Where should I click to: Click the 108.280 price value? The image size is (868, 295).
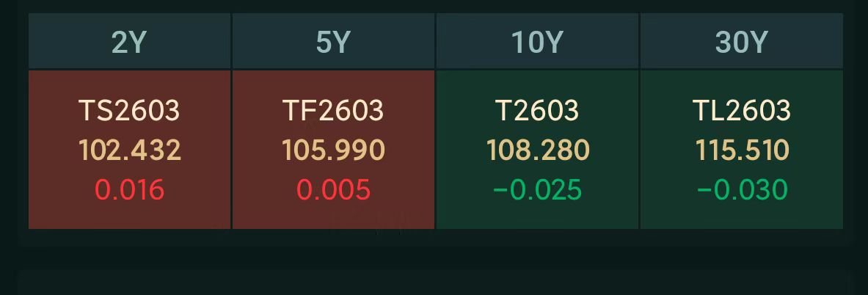(537, 150)
